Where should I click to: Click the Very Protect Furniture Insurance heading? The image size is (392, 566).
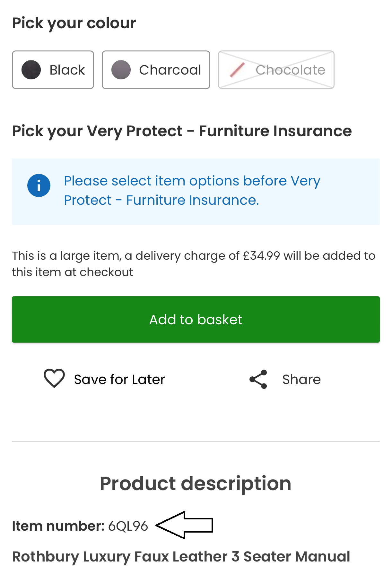pyautogui.click(x=182, y=131)
